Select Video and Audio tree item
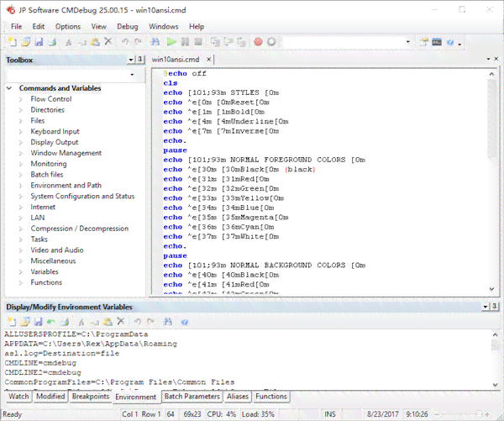The height and width of the screenshot is (421, 504). point(57,250)
